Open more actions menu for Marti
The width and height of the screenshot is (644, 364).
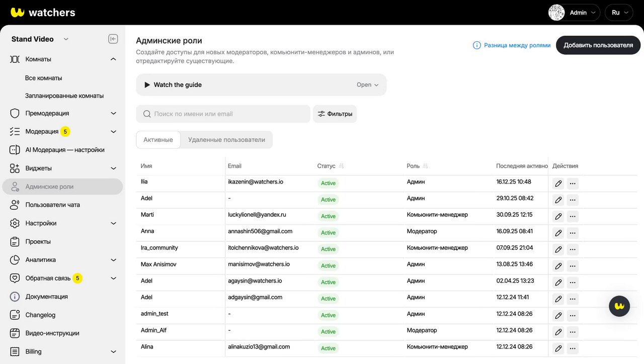573,217
